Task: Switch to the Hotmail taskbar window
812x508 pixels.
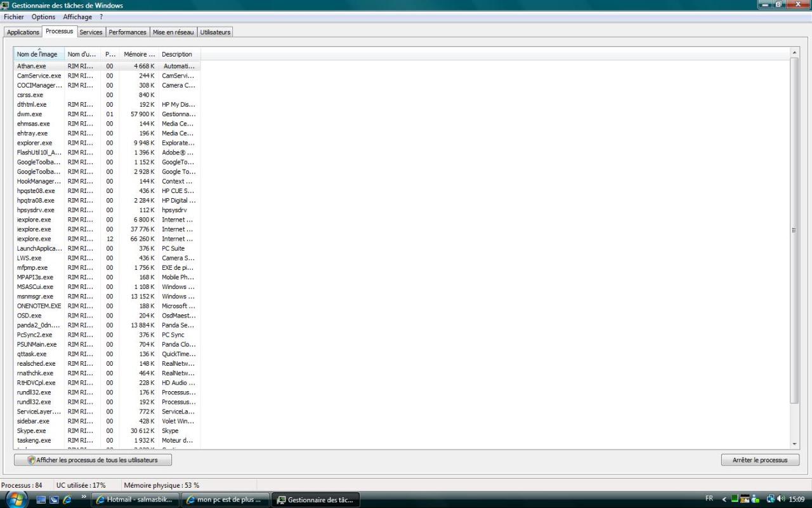Action: [x=136, y=500]
